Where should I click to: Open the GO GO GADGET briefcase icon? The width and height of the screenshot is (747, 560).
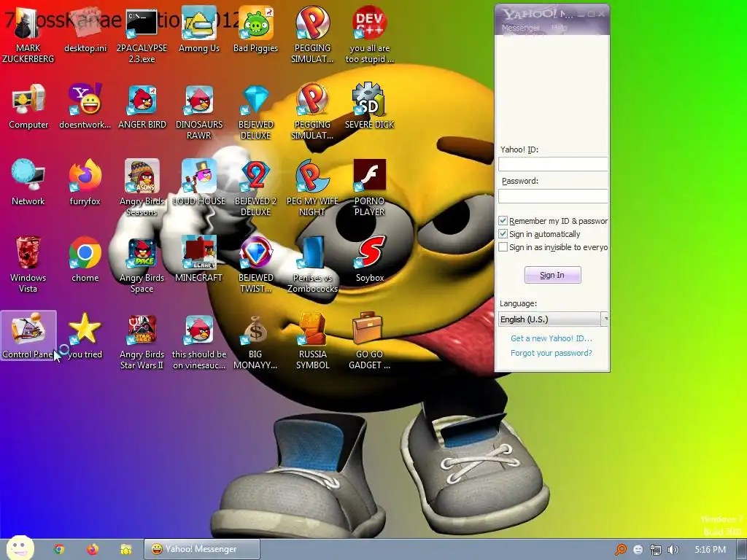coord(370,342)
